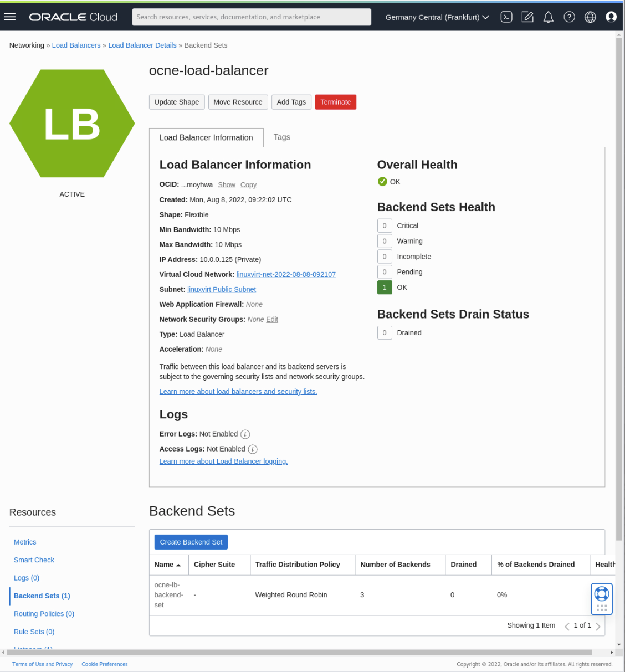
Task: Go to next page of backend sets
Action: [598, 625]
